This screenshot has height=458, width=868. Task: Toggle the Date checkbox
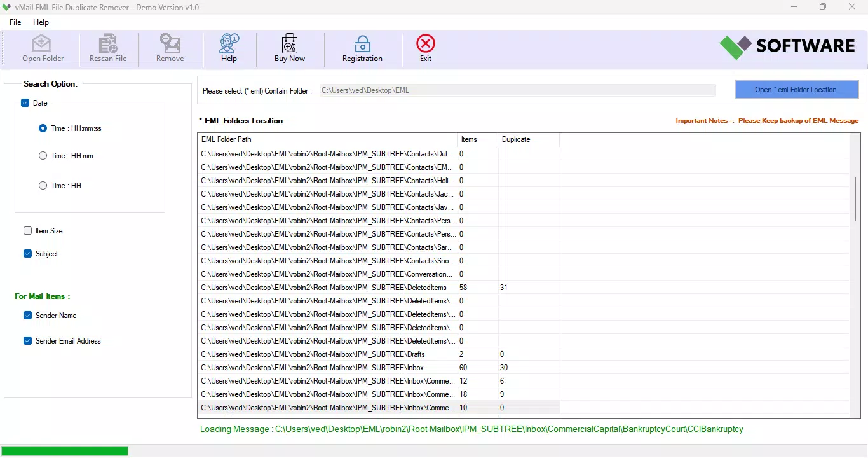point(25,103)
